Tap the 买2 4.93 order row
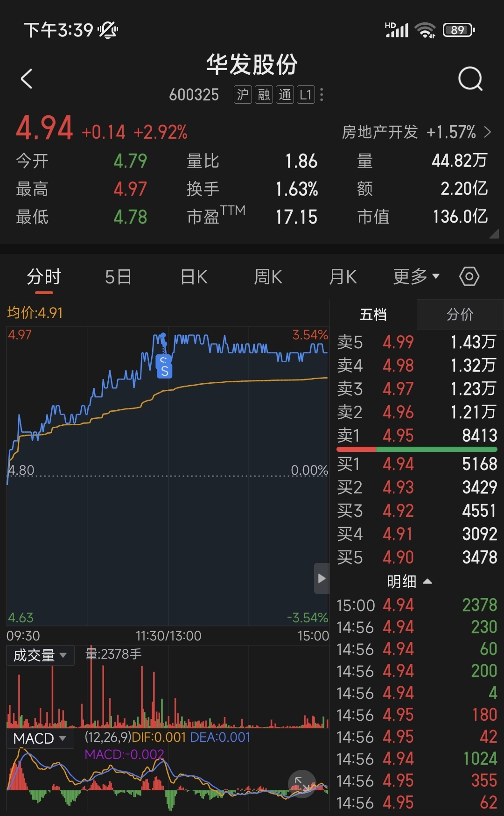The height and width of the screenshot is (816, 504). (x=417, y=487)
